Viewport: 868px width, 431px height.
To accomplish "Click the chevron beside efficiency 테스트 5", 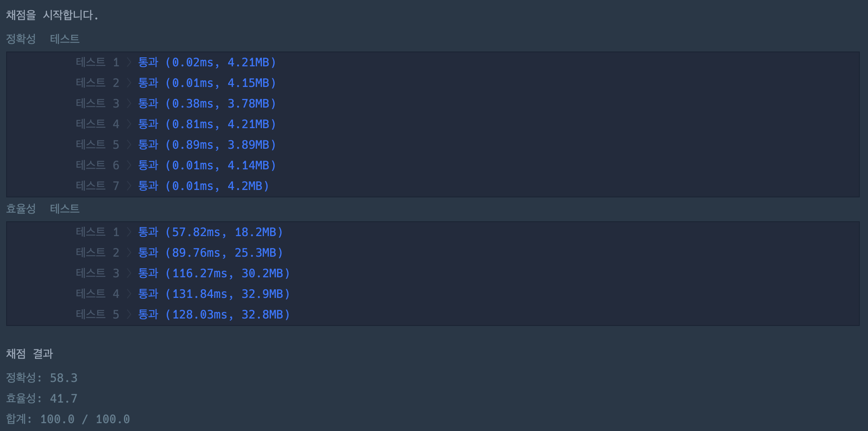I will (129, 314).
